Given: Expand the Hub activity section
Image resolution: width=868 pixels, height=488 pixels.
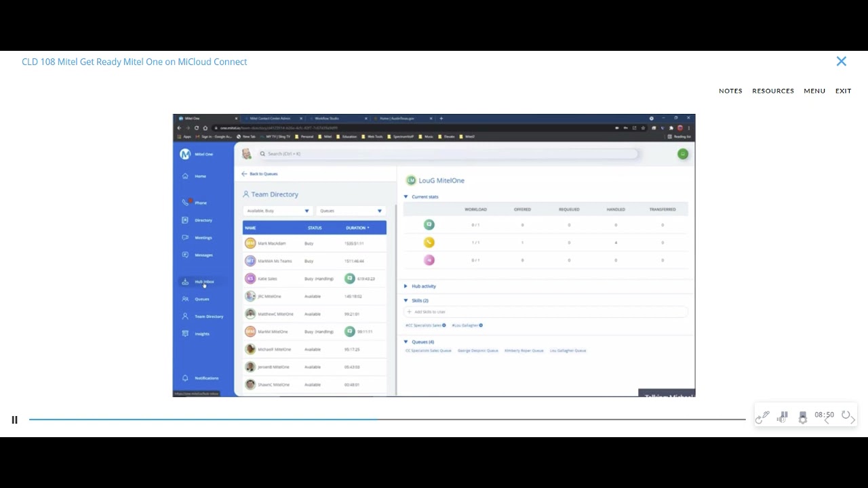Looking at the screenshot, I should click(420, 286).
